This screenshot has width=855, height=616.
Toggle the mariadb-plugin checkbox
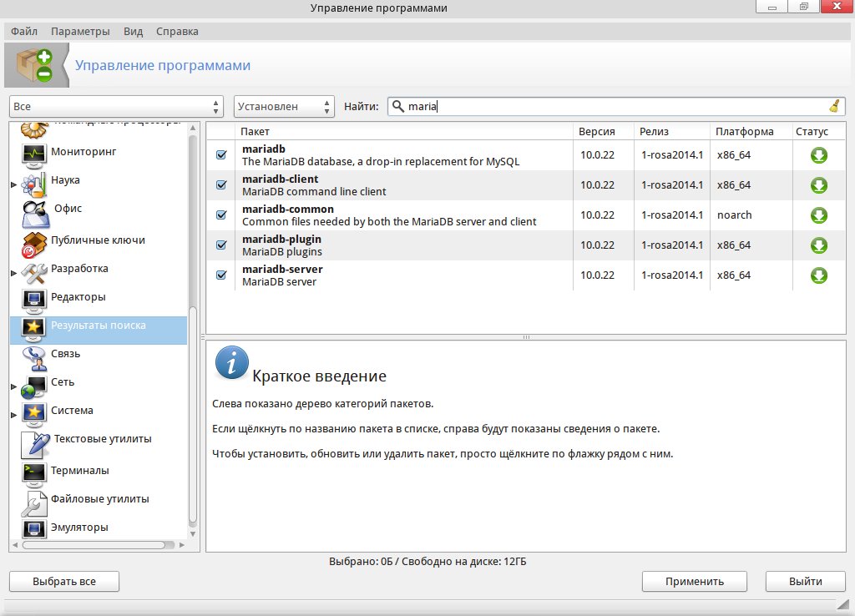221,245
